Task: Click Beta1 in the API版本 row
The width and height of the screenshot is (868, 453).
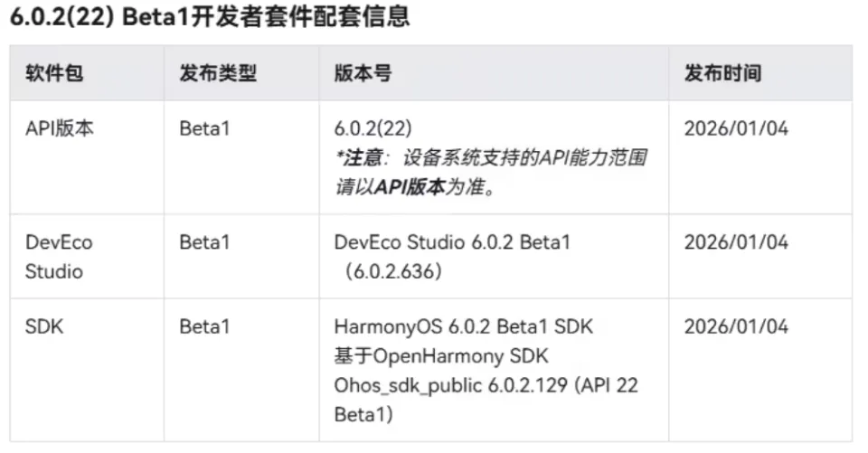Action: click(x=204, y=128)
